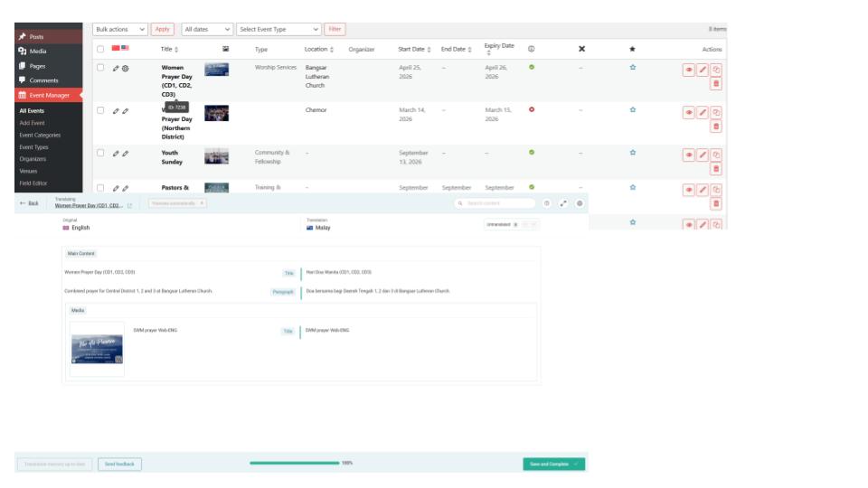Click the featured star icon for Youth Sunday
The image size is (868, 488).
click(x=632, y=152)
